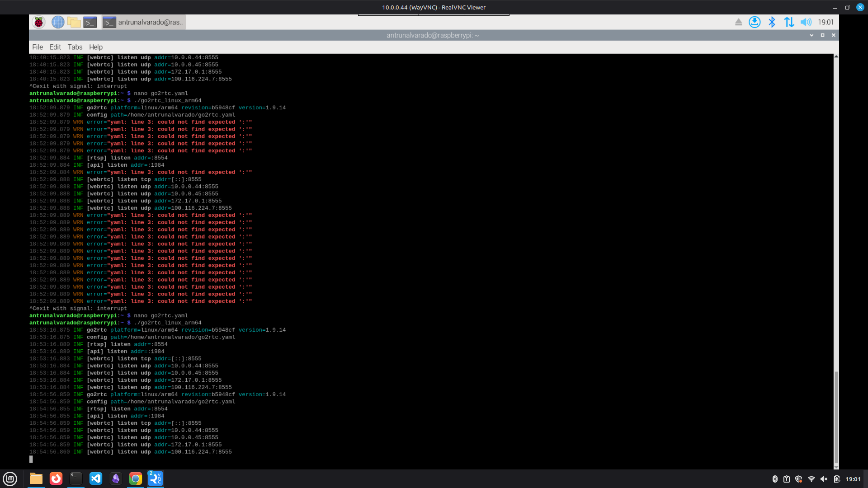Switch to Google Chrome in taskbar
868x488 pixels.
(x=136, y=479)
